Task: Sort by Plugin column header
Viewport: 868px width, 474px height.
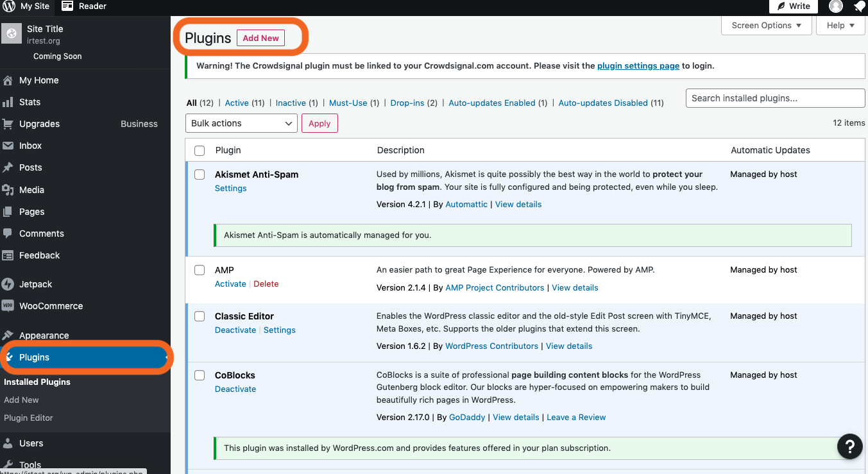Action: coord(228,150)
